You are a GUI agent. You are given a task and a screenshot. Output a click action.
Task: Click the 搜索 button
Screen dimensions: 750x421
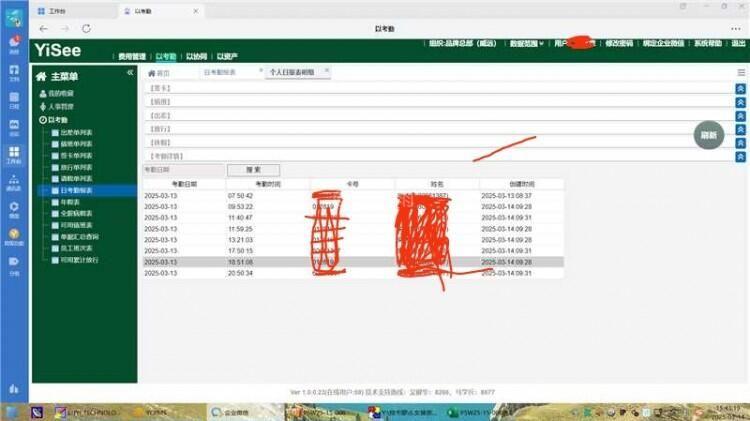point(253,171)
